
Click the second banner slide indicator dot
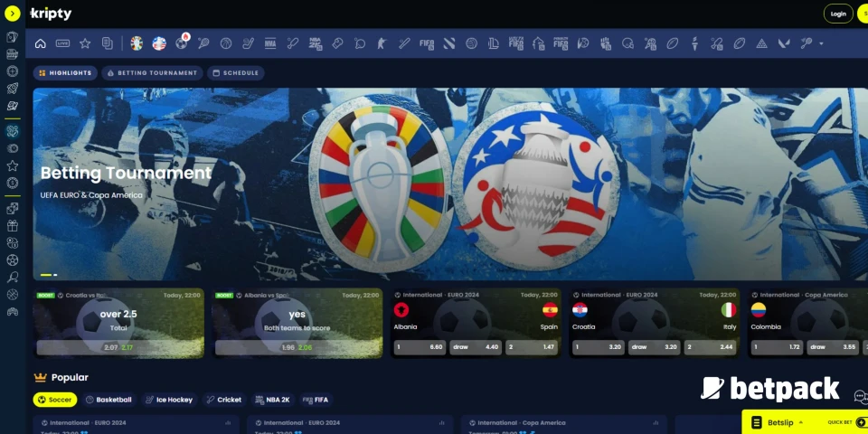pos(55,274)
